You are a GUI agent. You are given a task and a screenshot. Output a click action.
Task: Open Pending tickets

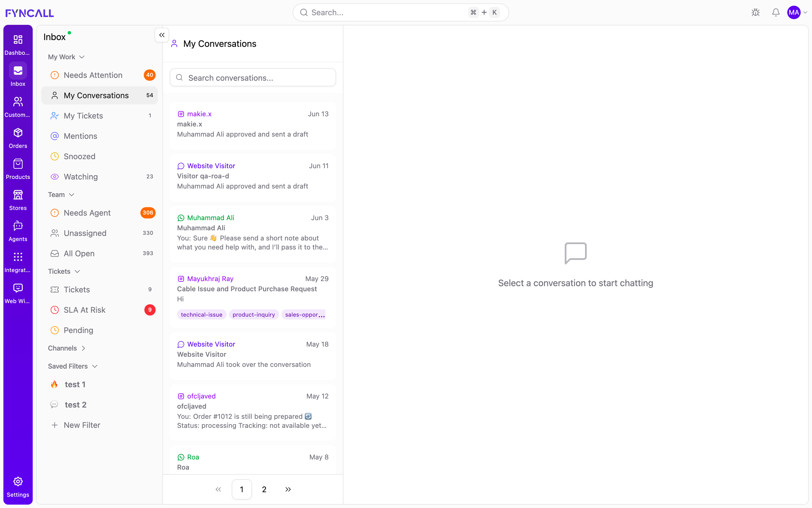[x=99, y=330]
